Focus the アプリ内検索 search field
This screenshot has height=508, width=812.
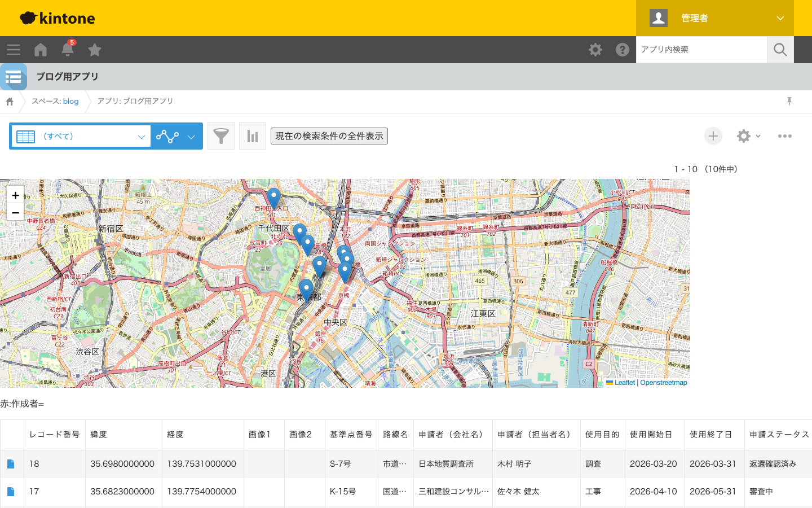pyautogui.click(x=701, y=50)
